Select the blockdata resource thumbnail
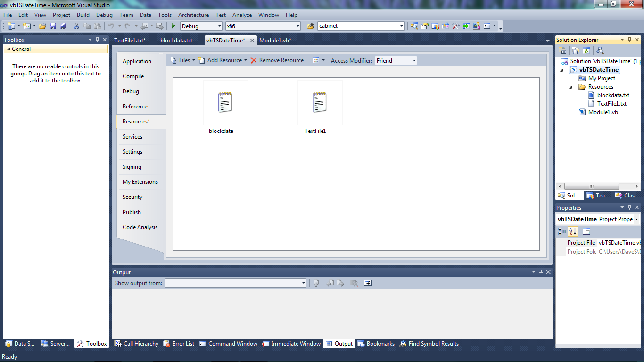Viewport: 644px width, 362px height. pyautogui.click(x=225, y=103)
